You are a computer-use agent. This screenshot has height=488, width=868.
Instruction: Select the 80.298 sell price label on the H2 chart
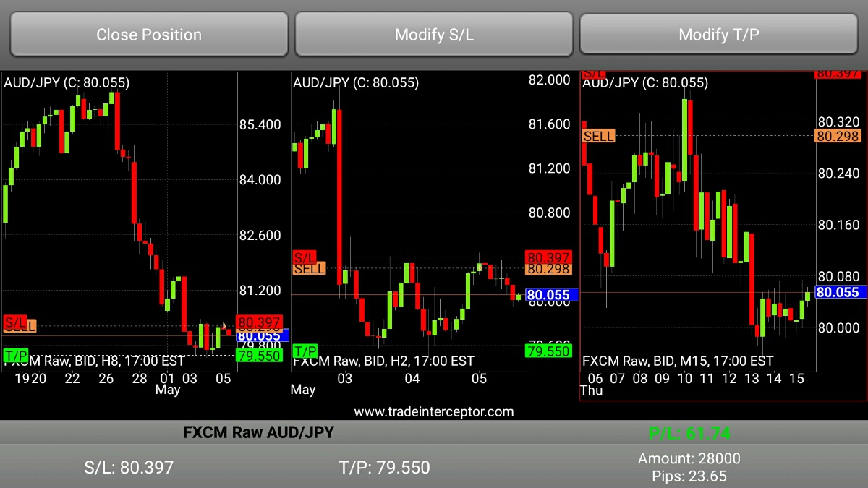tap(549, 269)
